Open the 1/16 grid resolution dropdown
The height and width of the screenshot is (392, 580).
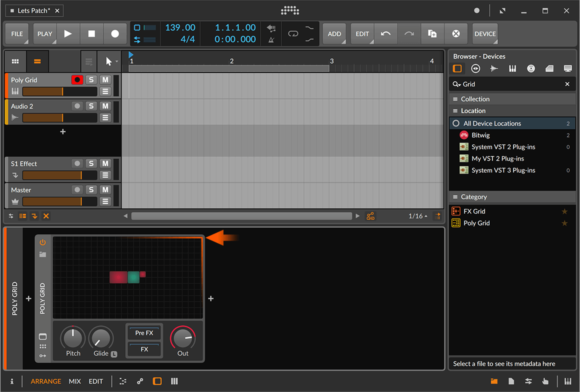click(418, 216)
